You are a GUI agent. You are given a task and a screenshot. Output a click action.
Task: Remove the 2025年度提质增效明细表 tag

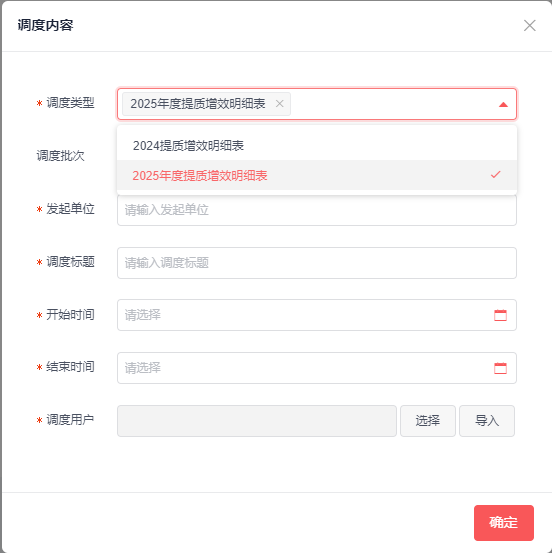click(280, 104)
